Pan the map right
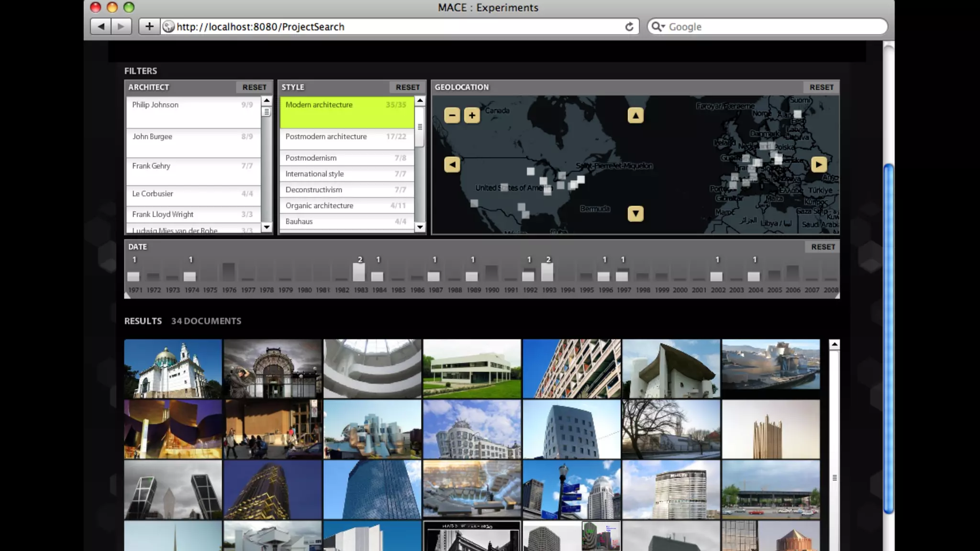The image size is (980, 551). [x=819, y=165]
